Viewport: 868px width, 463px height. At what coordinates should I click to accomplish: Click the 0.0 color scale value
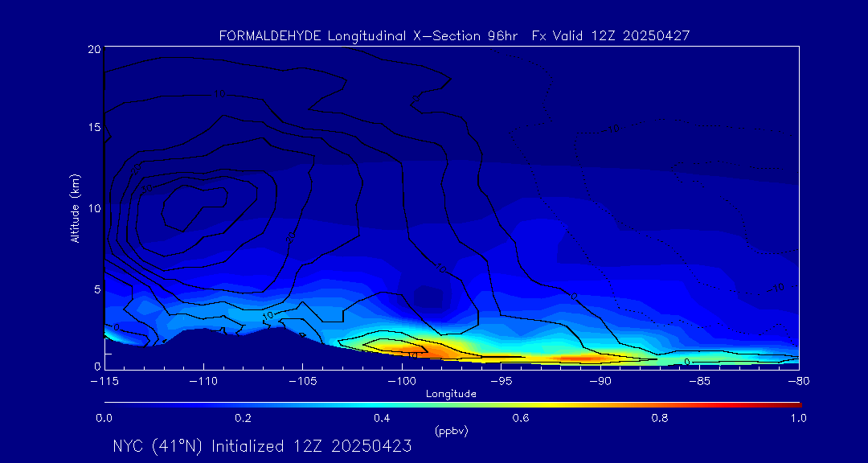pos(104,418)
